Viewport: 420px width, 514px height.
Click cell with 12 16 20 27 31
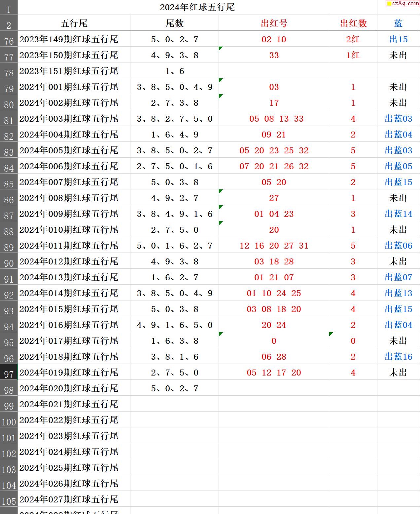(x=274, y=246)
